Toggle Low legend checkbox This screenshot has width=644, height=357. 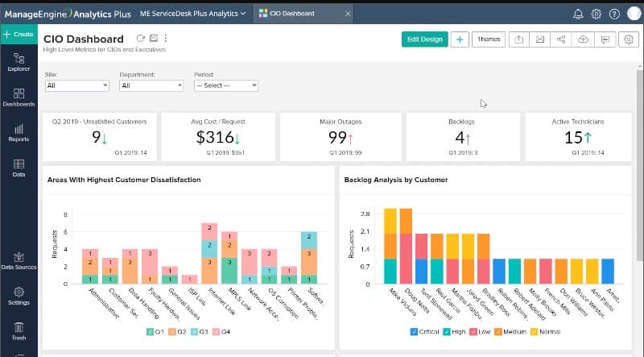pyautogui.click(x=473, y=331)
